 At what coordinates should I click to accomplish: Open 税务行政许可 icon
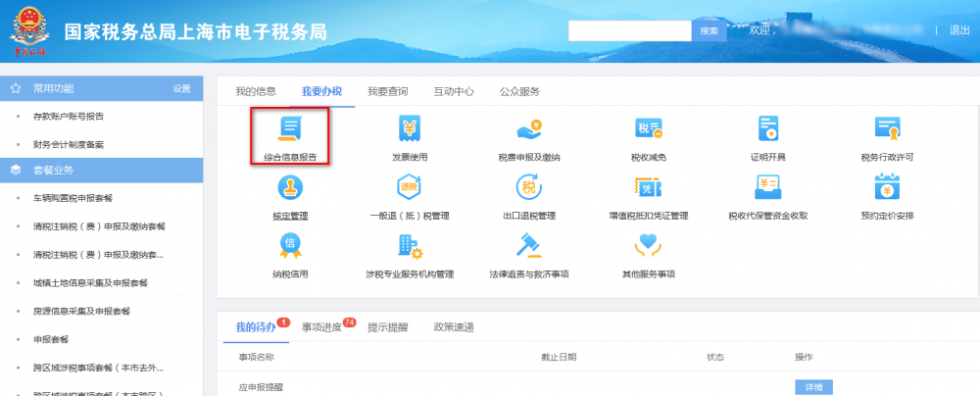887,128
